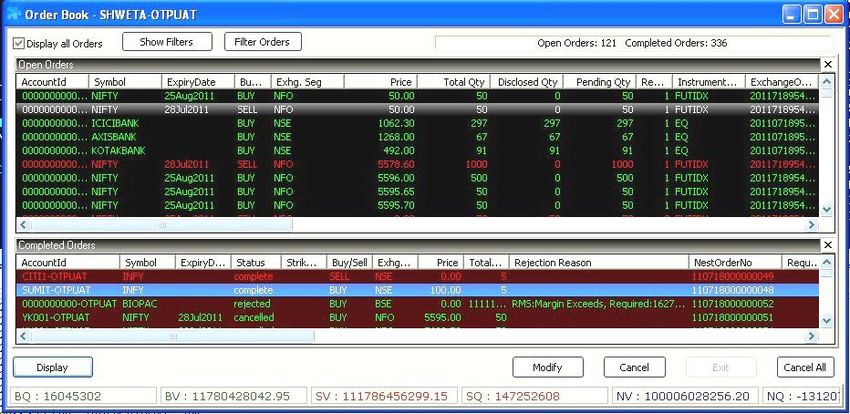The height and width of the screenshot is (414, 850).
Task: Click the Open Orders scroll-left arrow
Action: coord(23,224)
